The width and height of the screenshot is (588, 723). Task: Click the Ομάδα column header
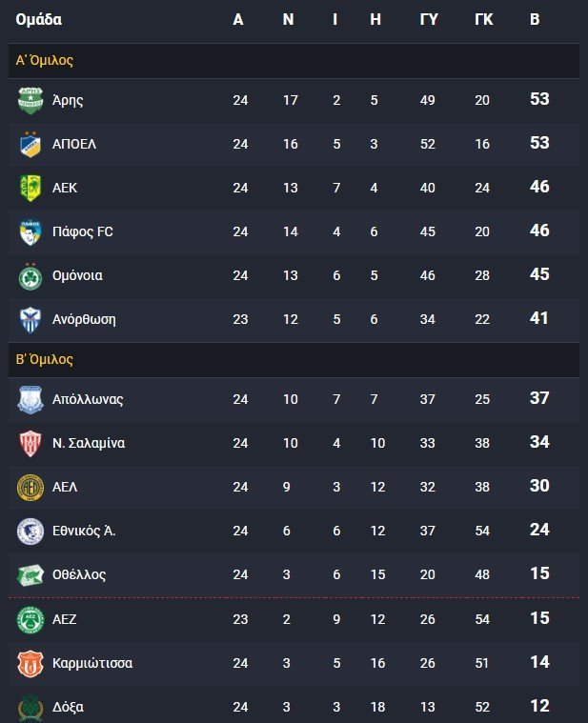pyautogui.click(x=39, y=19)
